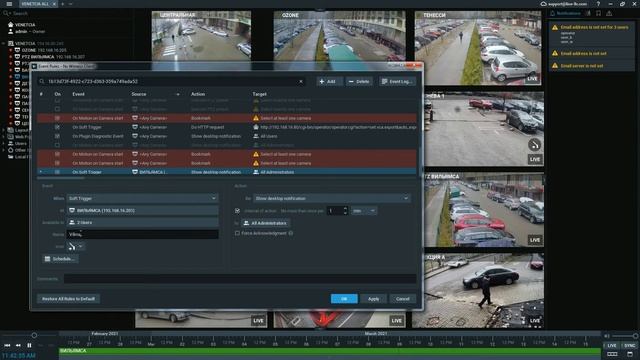This screenshot has height=360, width=640.
Task: Click the PTZ ВИЛЬЯМСА camera icon in tree
Action: (x=18, y=57)
